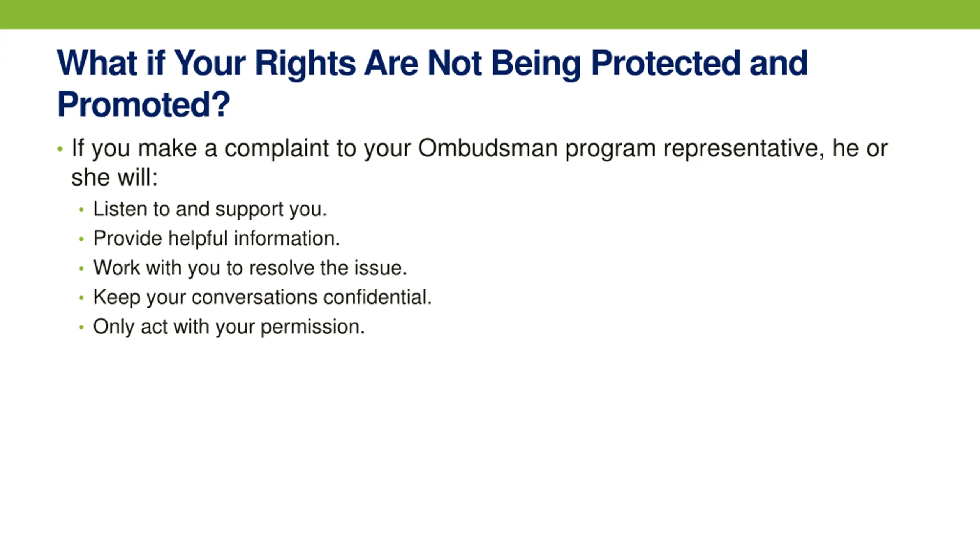Click green bullet before 'Keep your'

81,298
